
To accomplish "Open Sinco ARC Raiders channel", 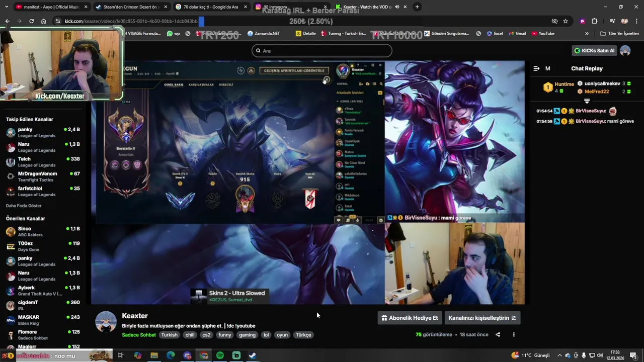I will 43,231.
